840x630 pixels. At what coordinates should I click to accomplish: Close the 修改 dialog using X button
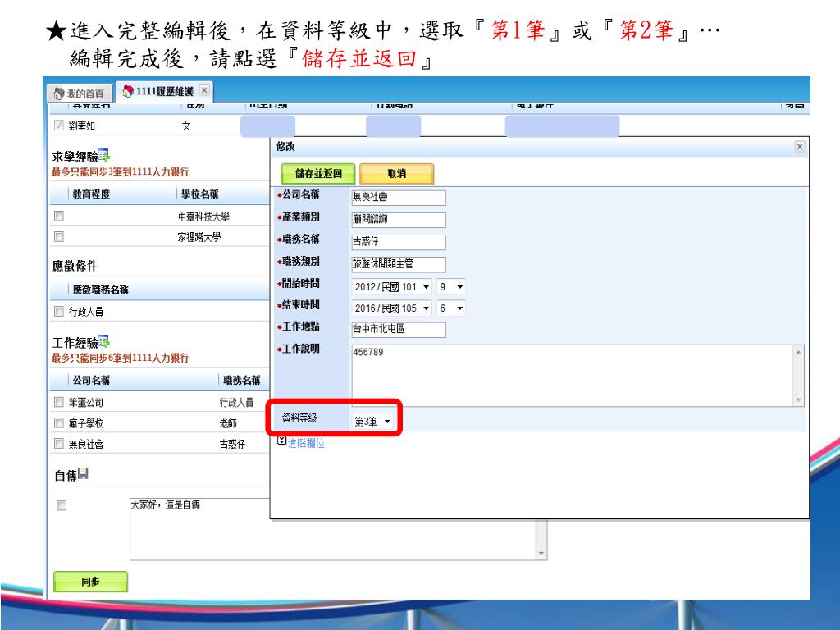tap(800, 145)
